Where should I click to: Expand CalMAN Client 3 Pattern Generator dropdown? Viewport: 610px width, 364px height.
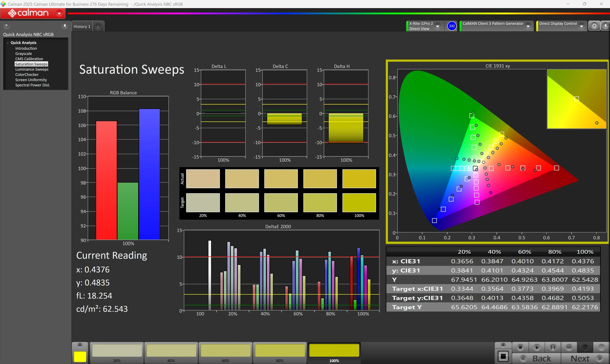528,26
